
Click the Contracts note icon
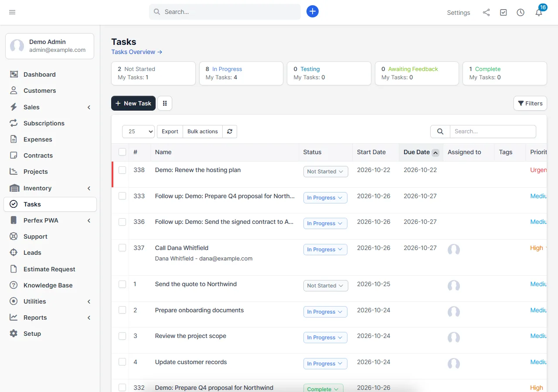(14, 155)
